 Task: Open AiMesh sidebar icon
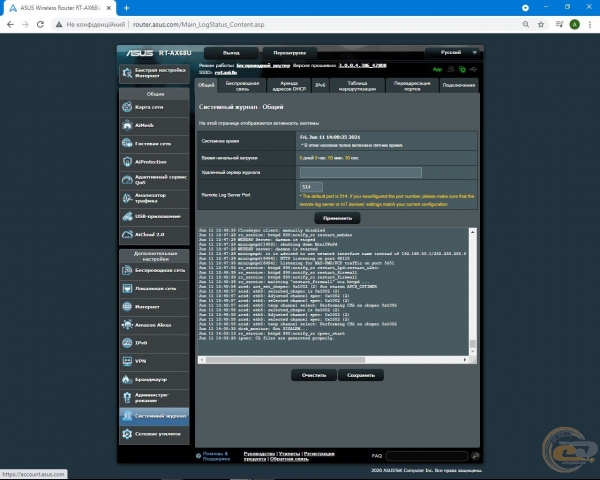(x=127, y=125)
